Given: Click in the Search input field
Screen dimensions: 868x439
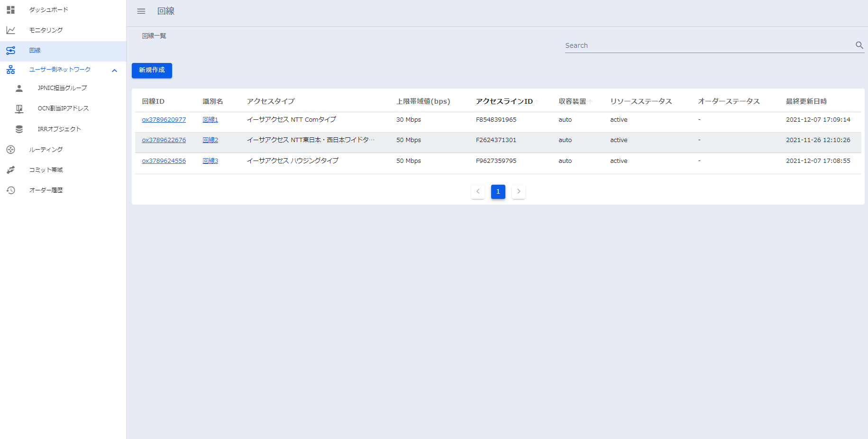Looking at the screenshot, I should pyautogui.click(x=706, y=45).
